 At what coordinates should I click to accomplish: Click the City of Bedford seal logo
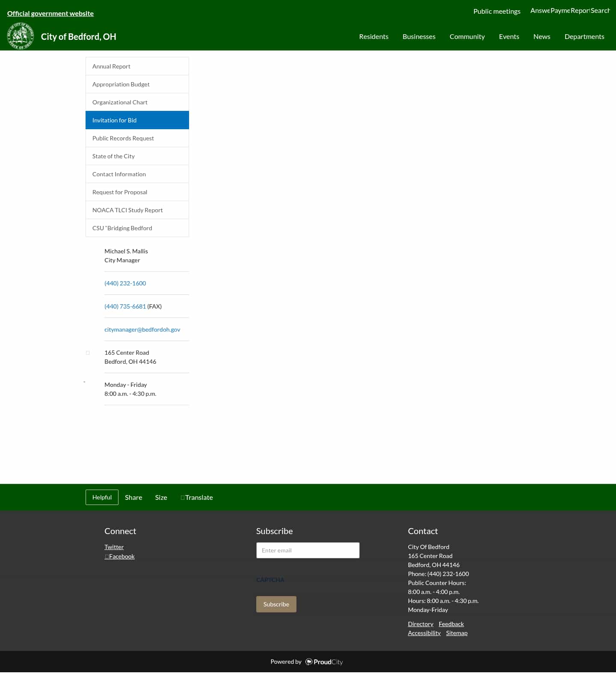21,36
